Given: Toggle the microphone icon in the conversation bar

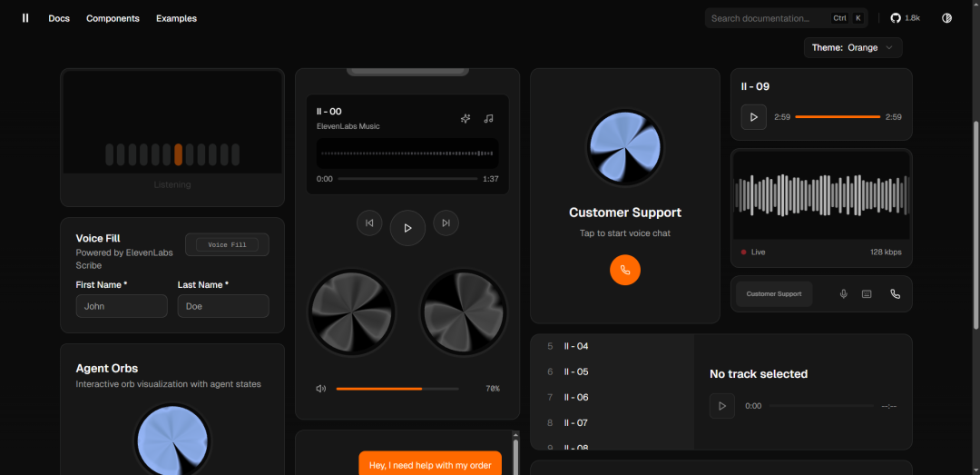Looking at the screenshot, I should (844, 294).
